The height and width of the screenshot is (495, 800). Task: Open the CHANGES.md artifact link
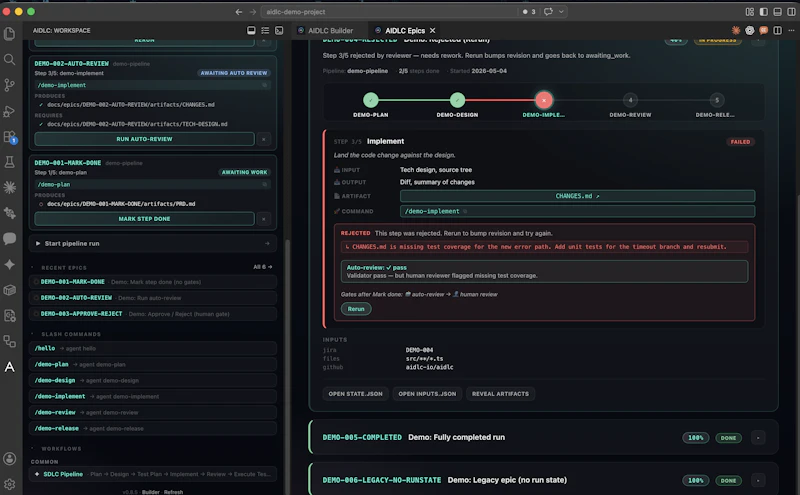(x=578, y=196)
